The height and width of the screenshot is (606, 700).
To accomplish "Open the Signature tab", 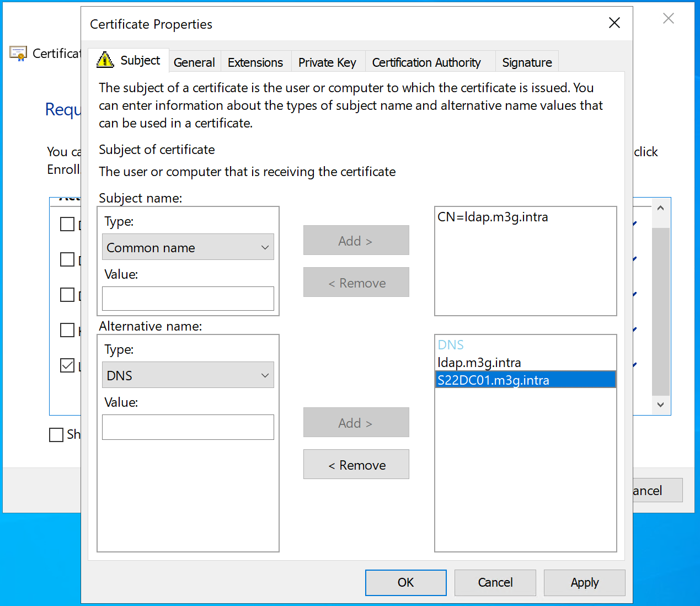I will (x=527, y=62).
